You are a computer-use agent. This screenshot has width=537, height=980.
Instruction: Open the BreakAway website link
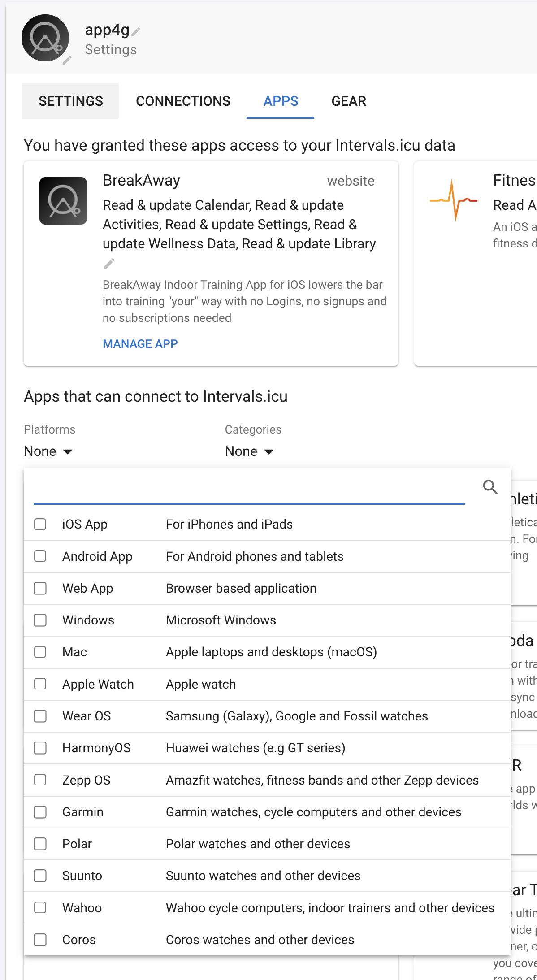pyautogui.click(x=351, y=181)
